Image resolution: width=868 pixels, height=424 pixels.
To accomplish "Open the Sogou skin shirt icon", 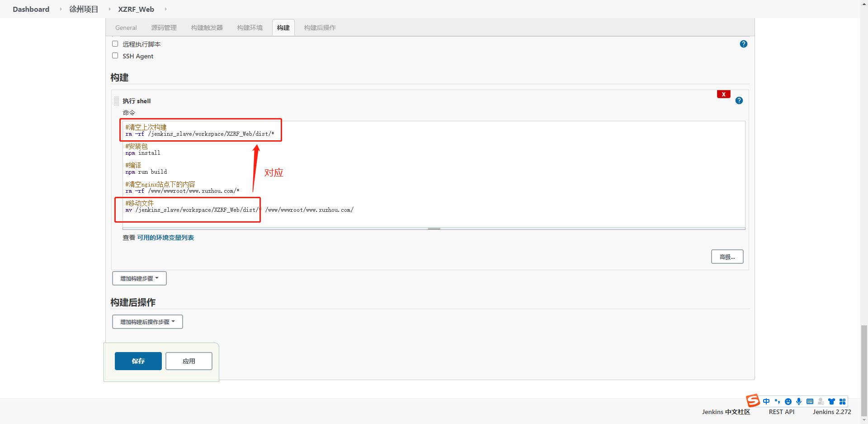I will [x=831, y=401].
